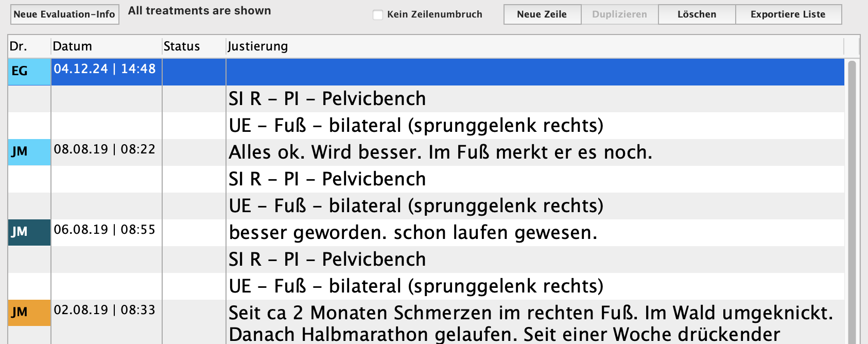Click the Status column header
This screenshot has height=344, width=868.
click(x=194, y=46)
